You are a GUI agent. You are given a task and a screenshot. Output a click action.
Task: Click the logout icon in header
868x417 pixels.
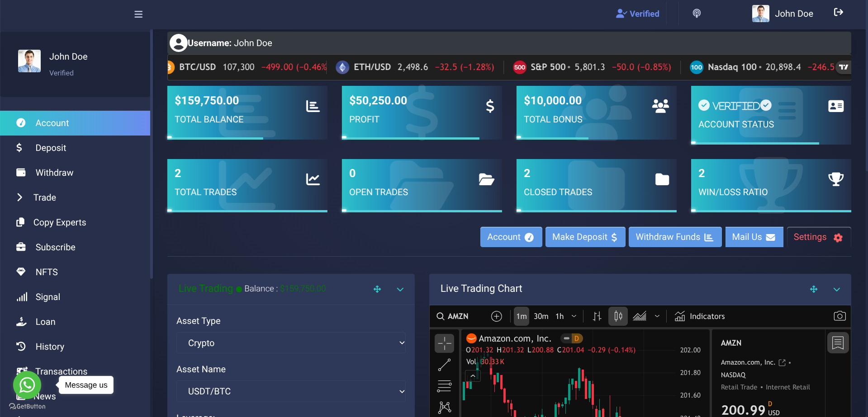838,12
